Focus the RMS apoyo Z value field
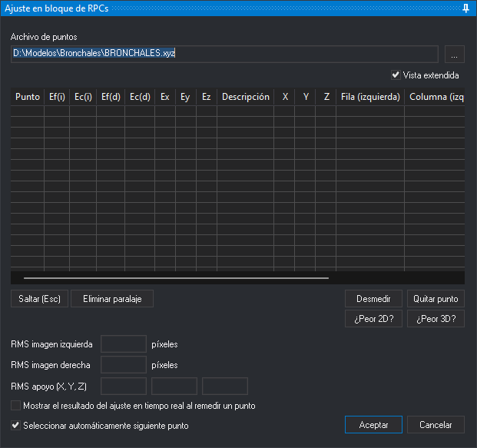This screenshot has height=448, width=477. pos(225,387)
